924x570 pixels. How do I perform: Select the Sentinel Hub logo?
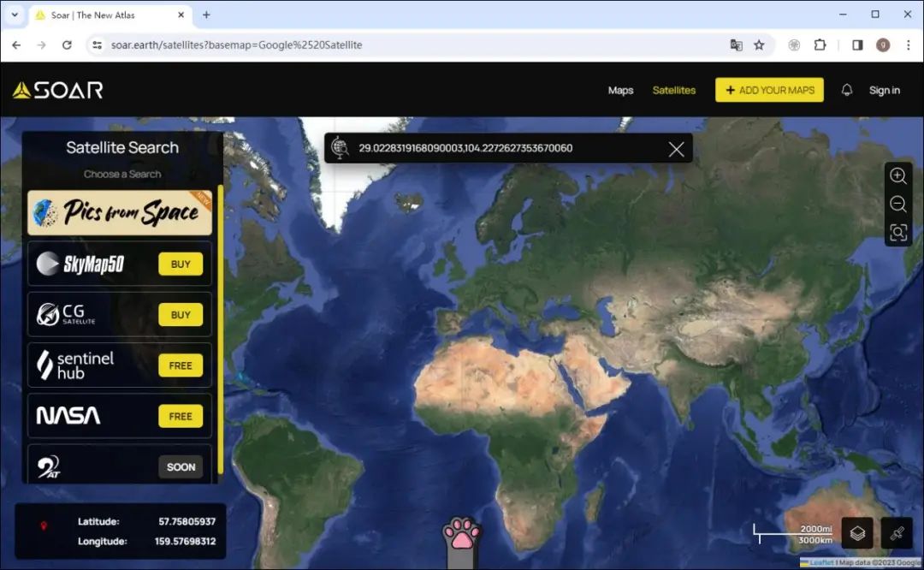(x=74, y=365)
